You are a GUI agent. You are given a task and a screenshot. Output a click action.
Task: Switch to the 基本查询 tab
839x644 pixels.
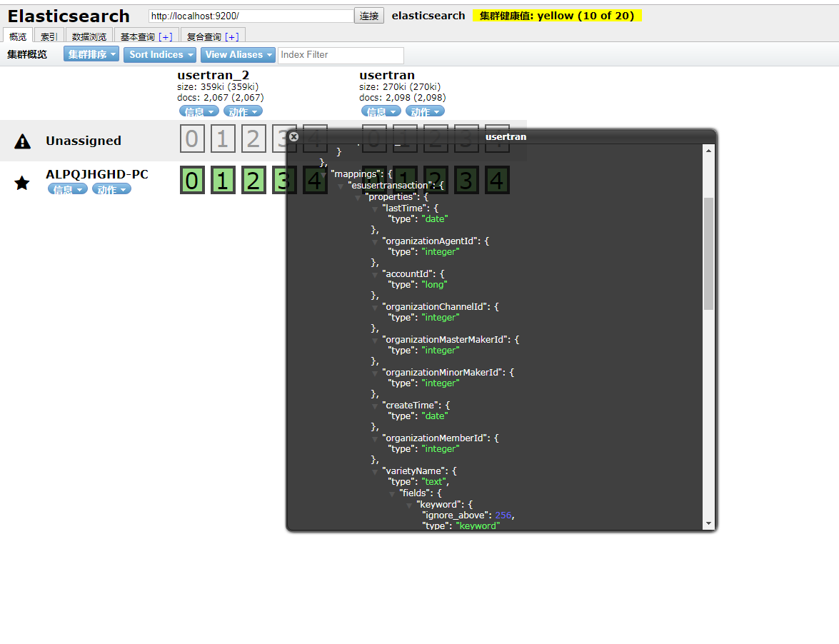138,36
